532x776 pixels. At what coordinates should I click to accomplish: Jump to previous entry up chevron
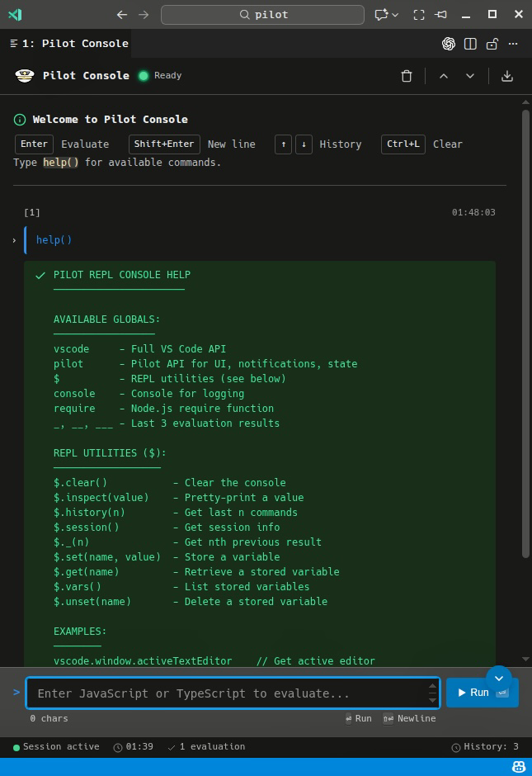pyautogui.click(x=444, y=76)
